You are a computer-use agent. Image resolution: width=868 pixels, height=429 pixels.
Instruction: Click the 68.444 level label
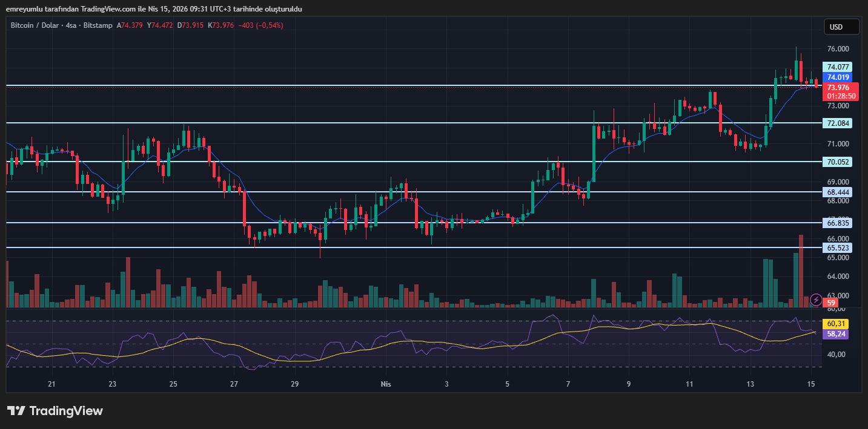[837, 192]
